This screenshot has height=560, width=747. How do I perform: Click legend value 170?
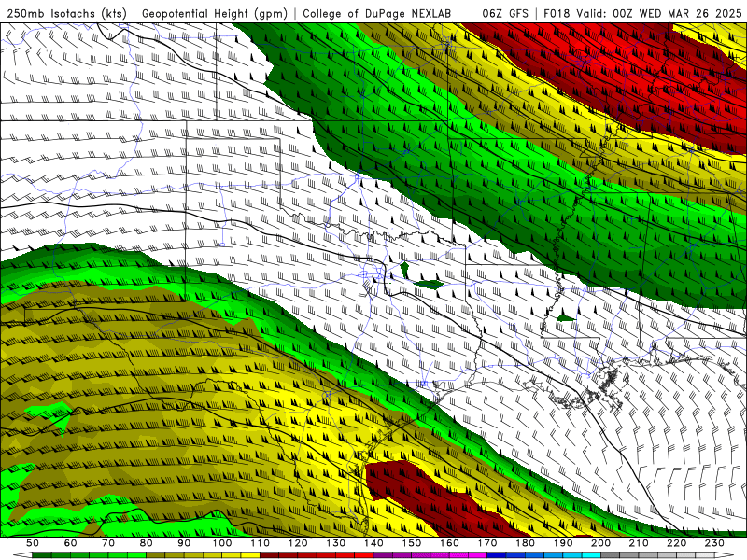[x=487, y=543]
